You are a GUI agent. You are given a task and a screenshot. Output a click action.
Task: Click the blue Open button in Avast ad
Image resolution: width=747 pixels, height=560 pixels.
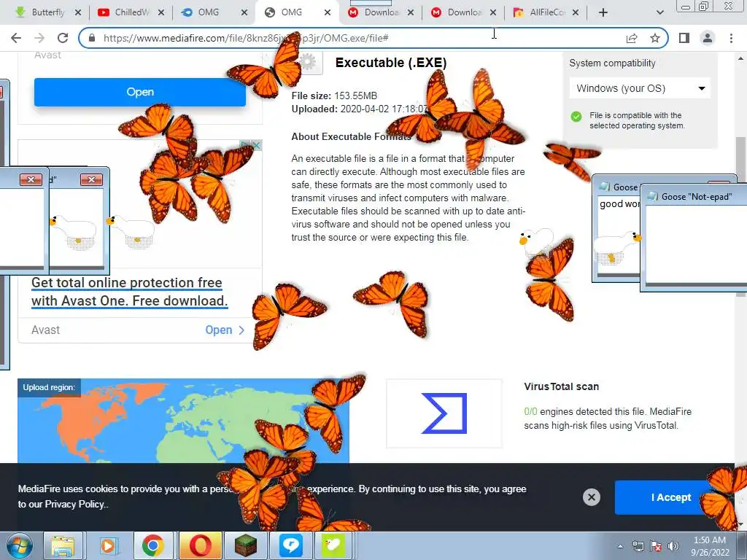click(139, 92)
